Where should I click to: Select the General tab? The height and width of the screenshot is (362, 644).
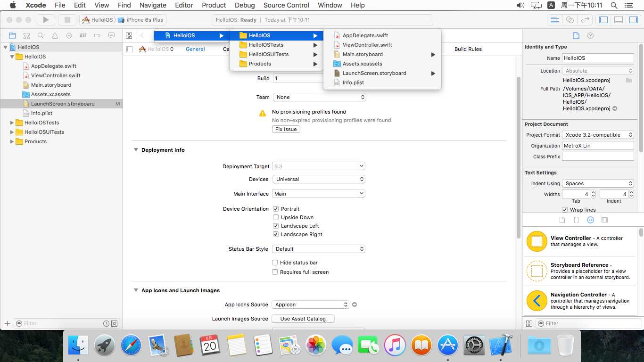[x=195, y=49]
